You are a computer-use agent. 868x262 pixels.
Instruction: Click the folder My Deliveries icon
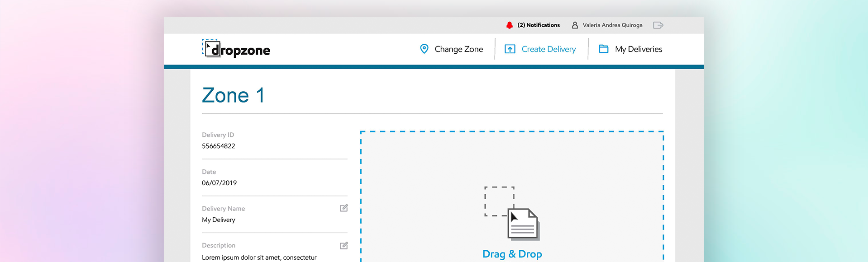coord(604,49)
